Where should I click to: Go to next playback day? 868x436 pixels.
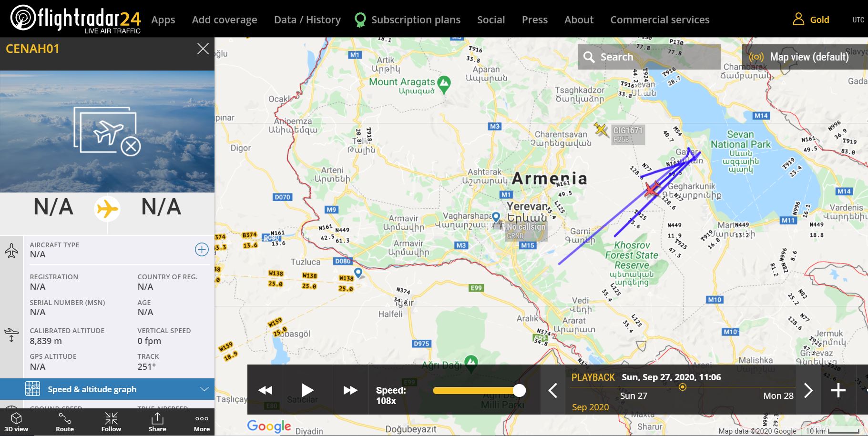(808, 391)
